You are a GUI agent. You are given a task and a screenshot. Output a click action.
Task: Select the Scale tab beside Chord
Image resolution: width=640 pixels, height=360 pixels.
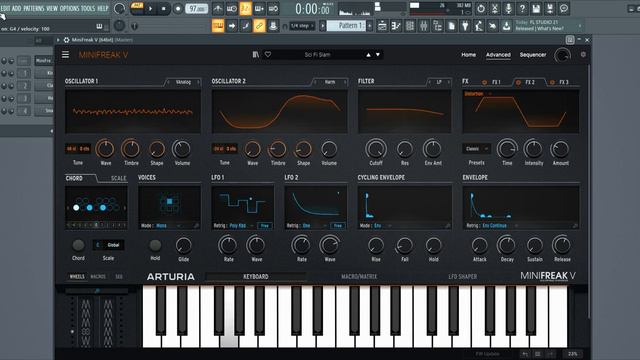click(118, 178)
